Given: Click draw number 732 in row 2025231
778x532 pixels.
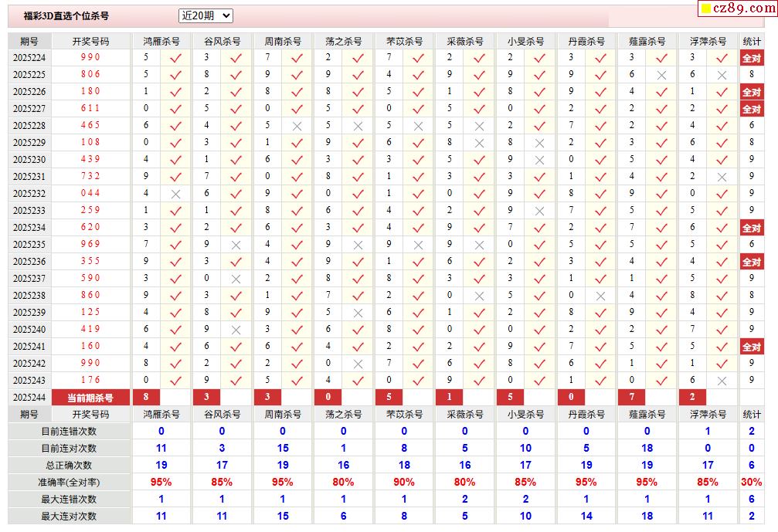Looking at the screenshot, I should [90, 177].
